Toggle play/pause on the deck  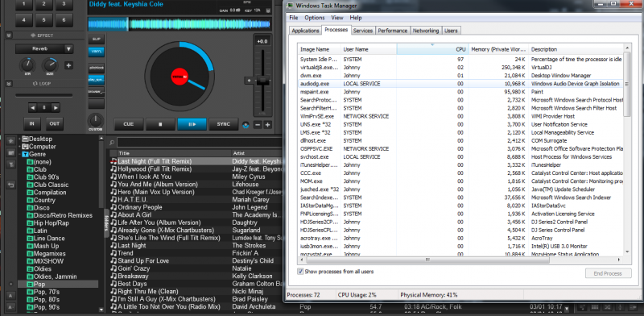192,124
